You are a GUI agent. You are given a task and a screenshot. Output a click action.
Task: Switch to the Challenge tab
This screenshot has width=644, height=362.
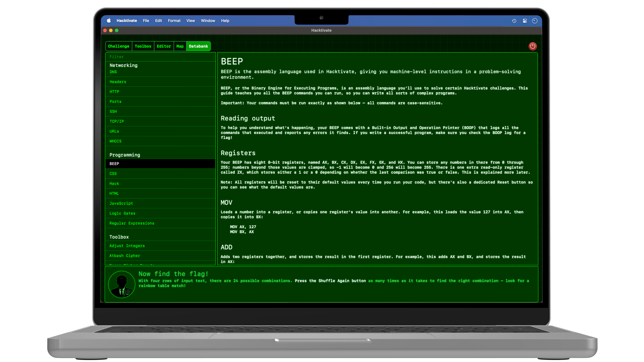coord(119,46)
